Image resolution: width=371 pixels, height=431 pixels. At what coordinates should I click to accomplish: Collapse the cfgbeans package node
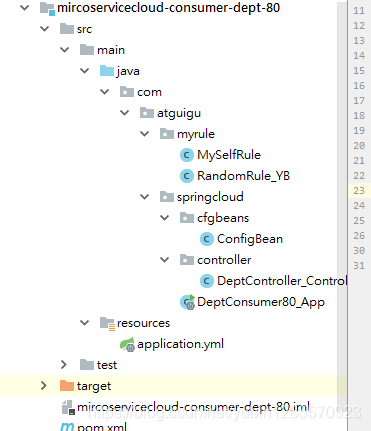[x=165, y=218]
